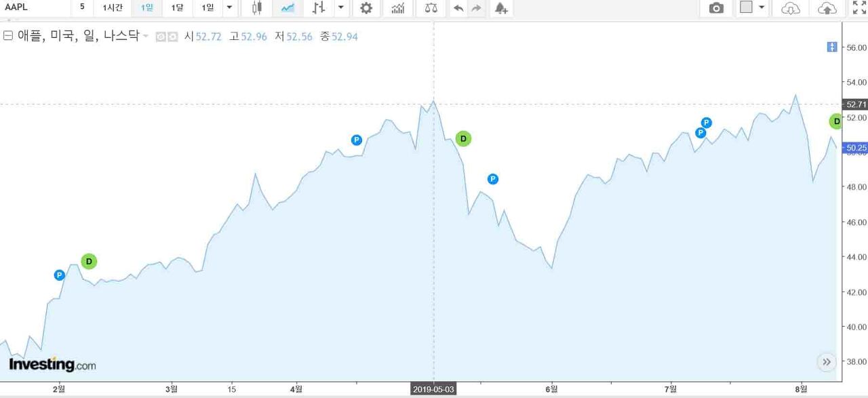
Task: Open the compare symbols scales icon
Action: pos(431,8)
